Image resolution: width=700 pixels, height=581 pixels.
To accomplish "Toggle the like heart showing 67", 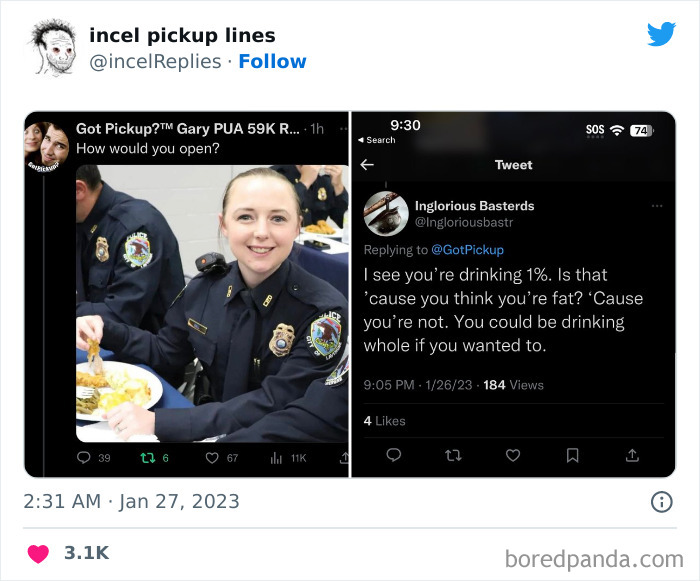I will 211,458.
